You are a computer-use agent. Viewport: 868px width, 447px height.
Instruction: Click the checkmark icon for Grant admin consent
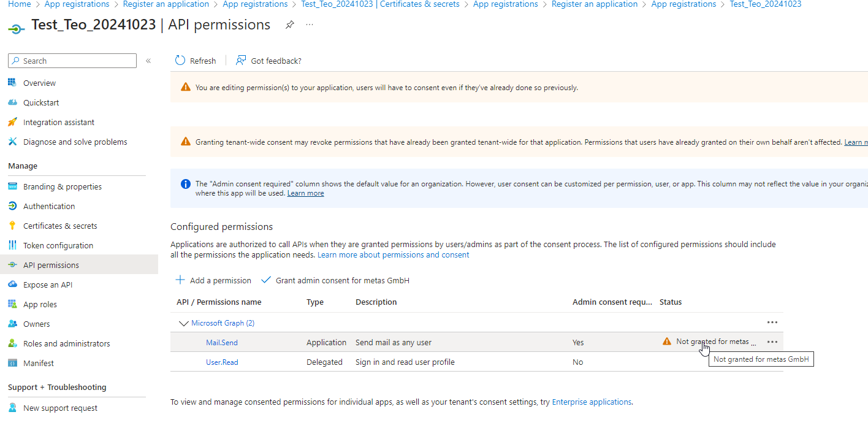[266, 280]
